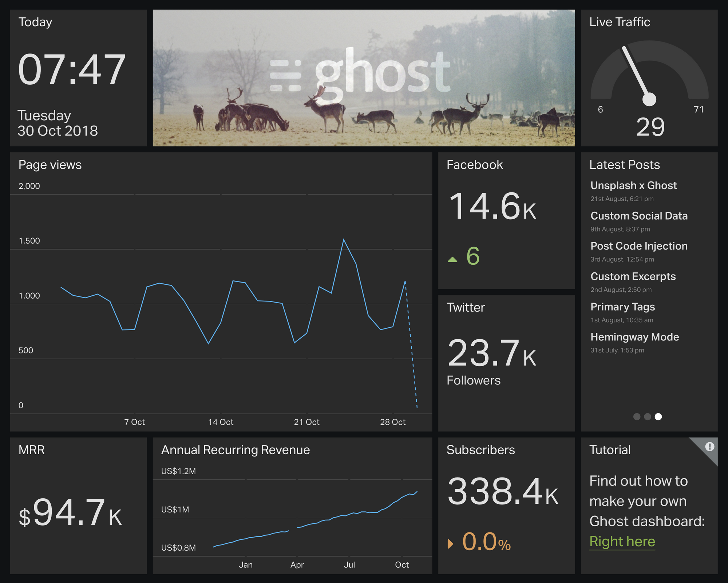Open the 'Custom Social Data' post
This screenshot has width=728, height=583.
(639, 216)
